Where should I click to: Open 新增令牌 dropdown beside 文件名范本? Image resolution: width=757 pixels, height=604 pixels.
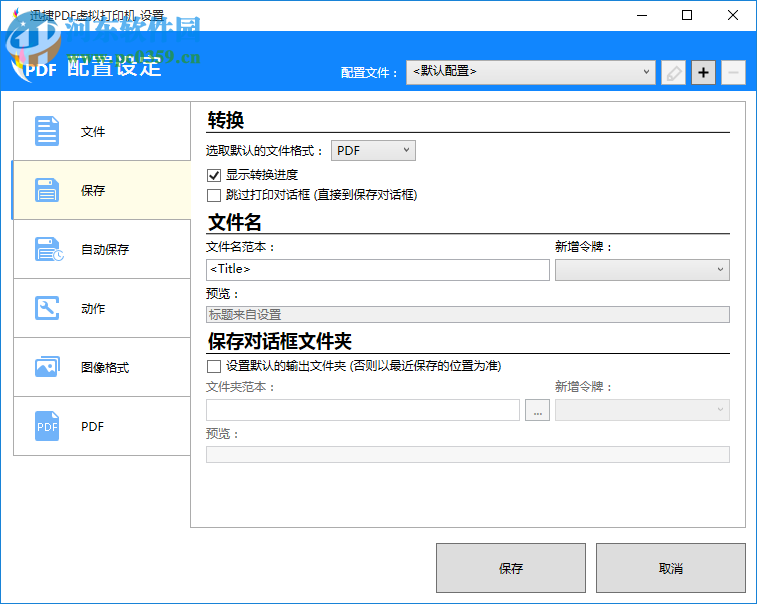pos(642,269)
